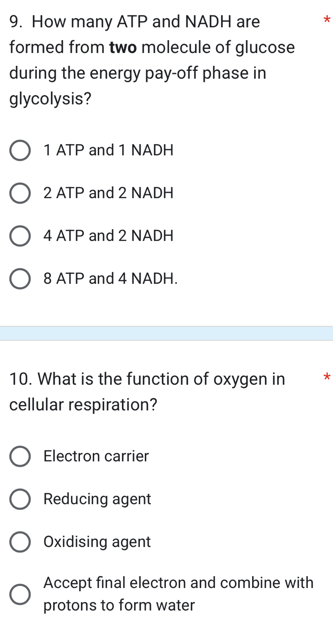This screenshot has height=644, width=333.
Task: Click the text of question 9
Action: pos(128,60)
